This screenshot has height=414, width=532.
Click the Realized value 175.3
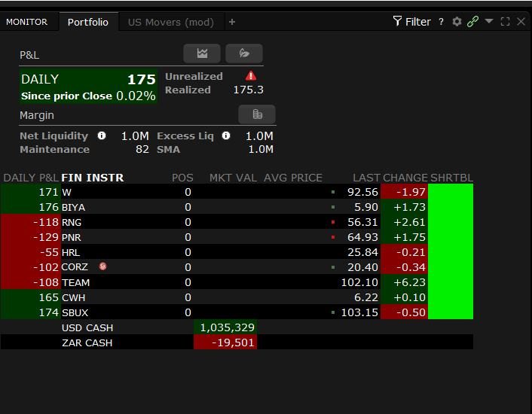[x=248, y=90]
